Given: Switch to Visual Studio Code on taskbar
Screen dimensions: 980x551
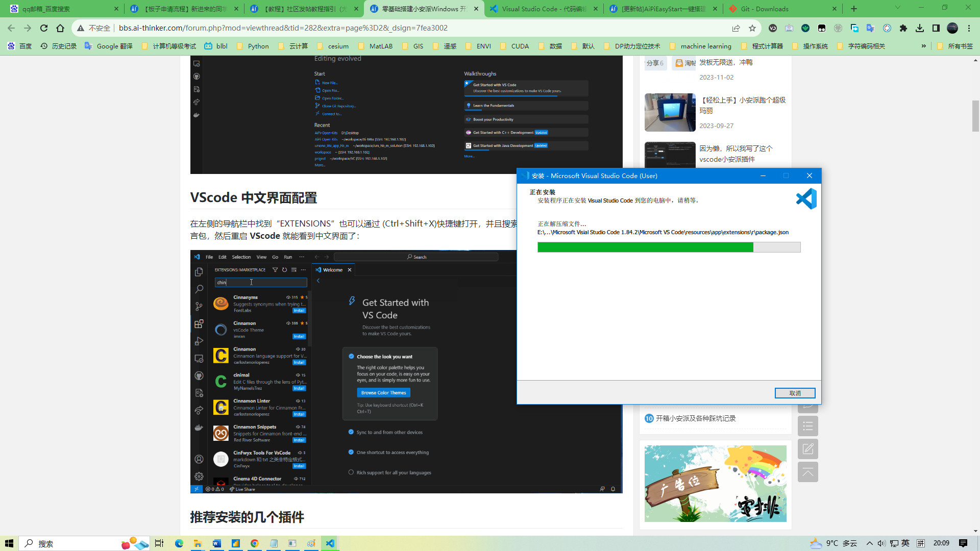Looking at the screenshot, I should 330,543.
